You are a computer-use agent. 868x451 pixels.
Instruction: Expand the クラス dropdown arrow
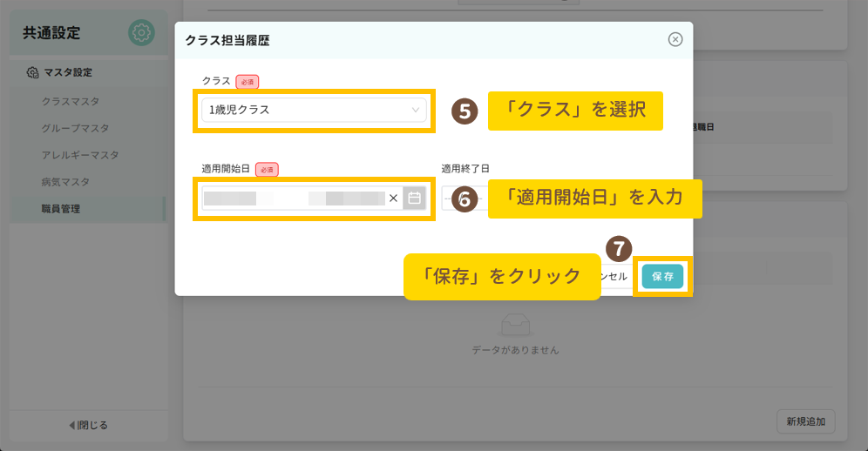416,111
